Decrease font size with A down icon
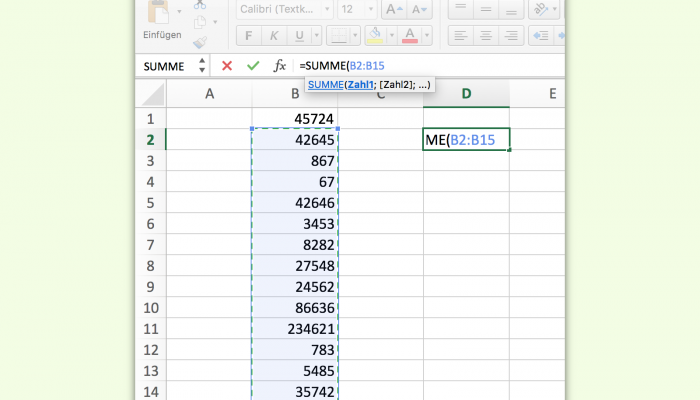700x400 pixels. (419, 9)
